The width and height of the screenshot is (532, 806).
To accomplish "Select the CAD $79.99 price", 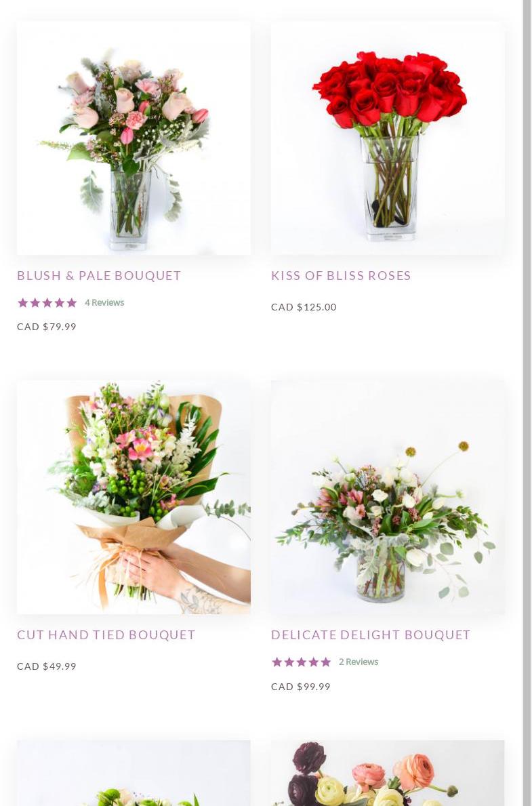I will click(47, 327).
